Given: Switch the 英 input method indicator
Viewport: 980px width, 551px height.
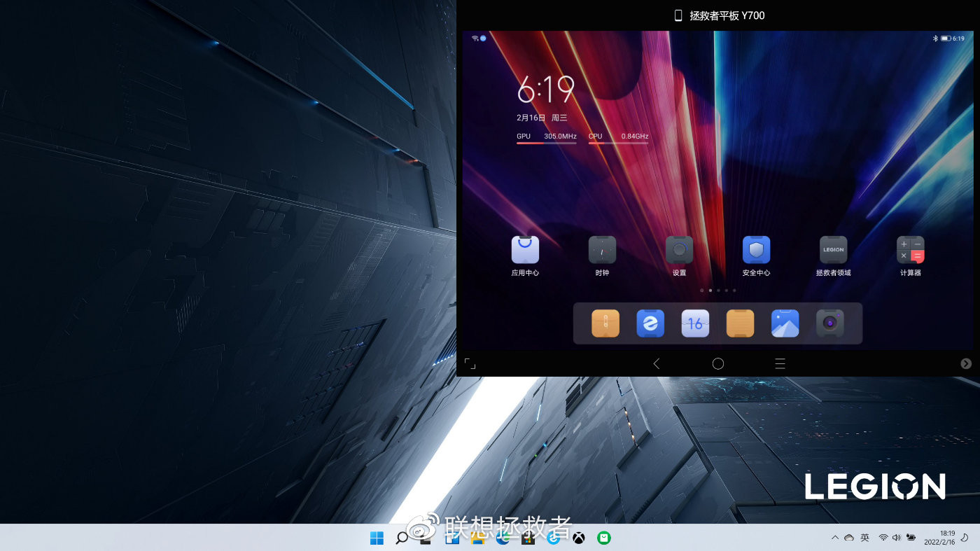Looking at the screenshot, I should 865,538.
